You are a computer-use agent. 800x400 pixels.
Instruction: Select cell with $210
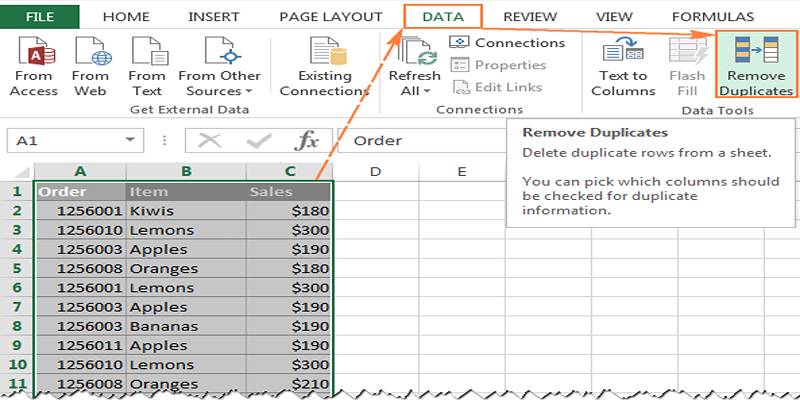tap(289, 384)
